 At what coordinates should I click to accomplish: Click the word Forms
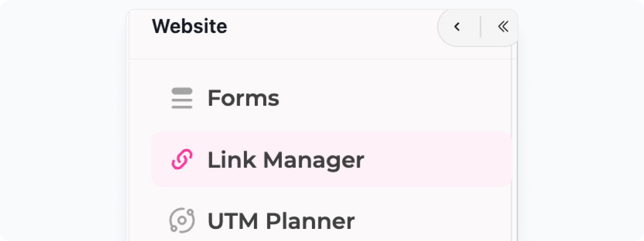(243, 98)
